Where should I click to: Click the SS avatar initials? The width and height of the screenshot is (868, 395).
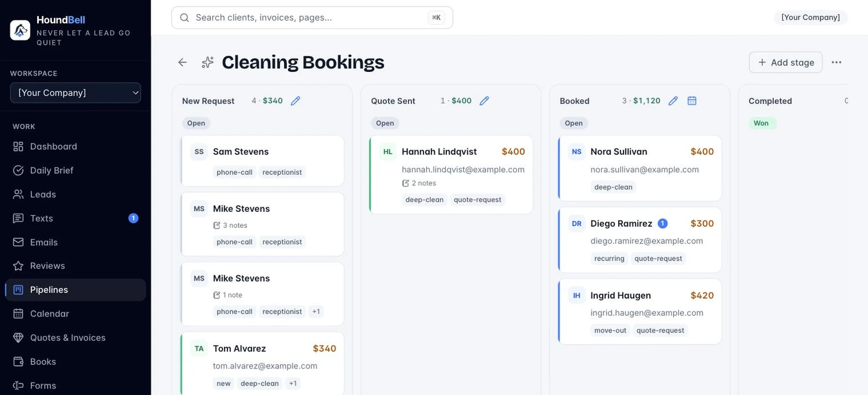click(x=199, y=152)
